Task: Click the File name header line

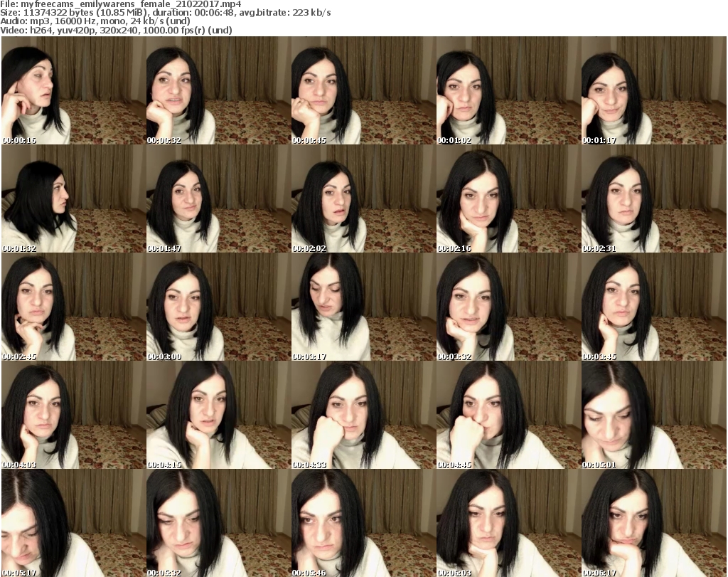Action: click(x=121, y=4)
